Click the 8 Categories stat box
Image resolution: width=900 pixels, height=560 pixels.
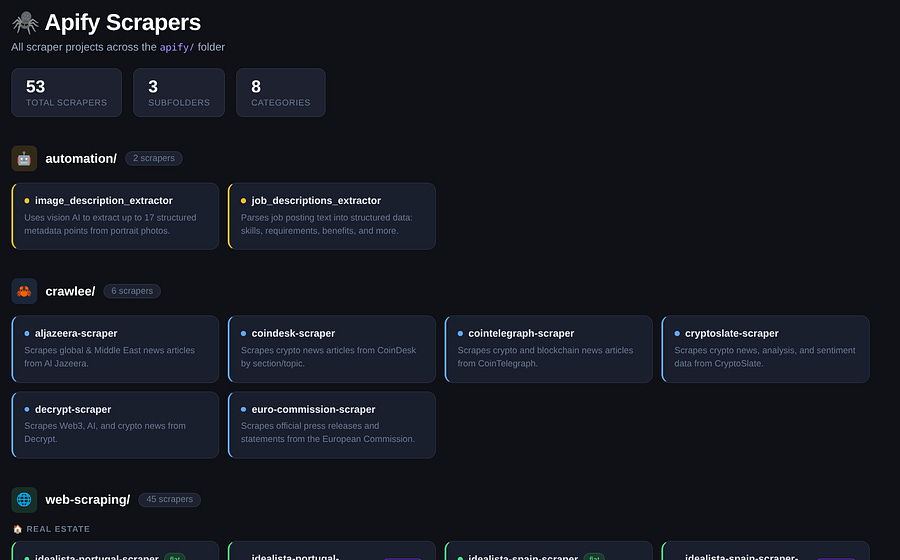pyautogui.click(x=281, y=93)
